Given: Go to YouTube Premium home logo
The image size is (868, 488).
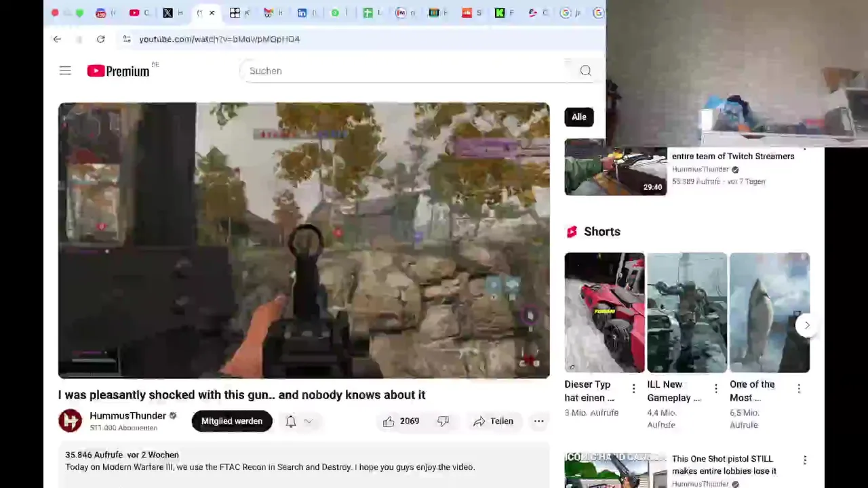Looking at the screenshot, I should point(119,70).
